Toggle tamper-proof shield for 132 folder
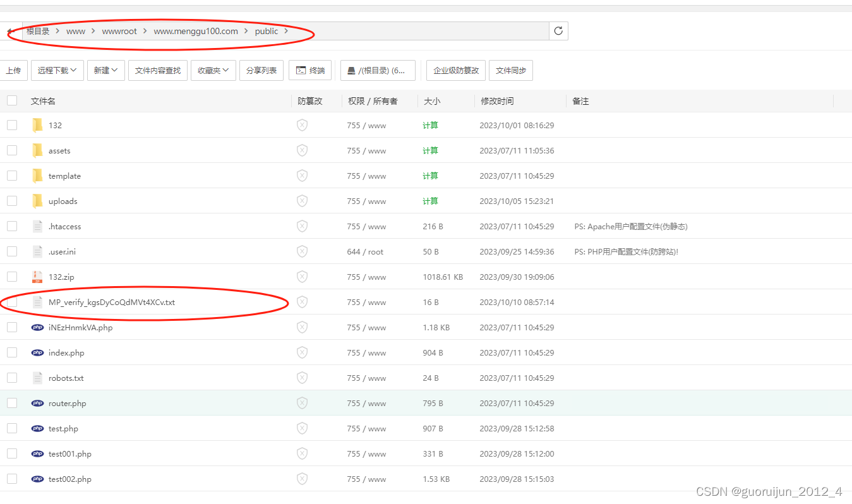Screen dimensions: 852x504 tap(302, 125)
